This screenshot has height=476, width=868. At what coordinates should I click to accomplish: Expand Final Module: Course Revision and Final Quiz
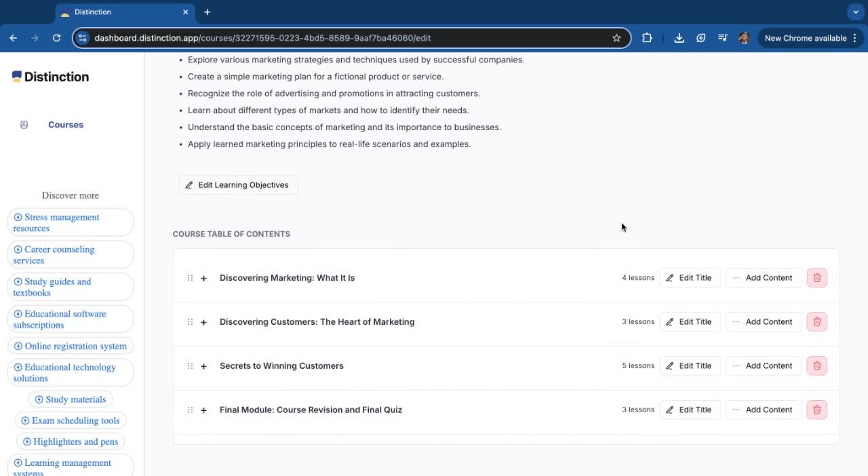click(203, 410)
